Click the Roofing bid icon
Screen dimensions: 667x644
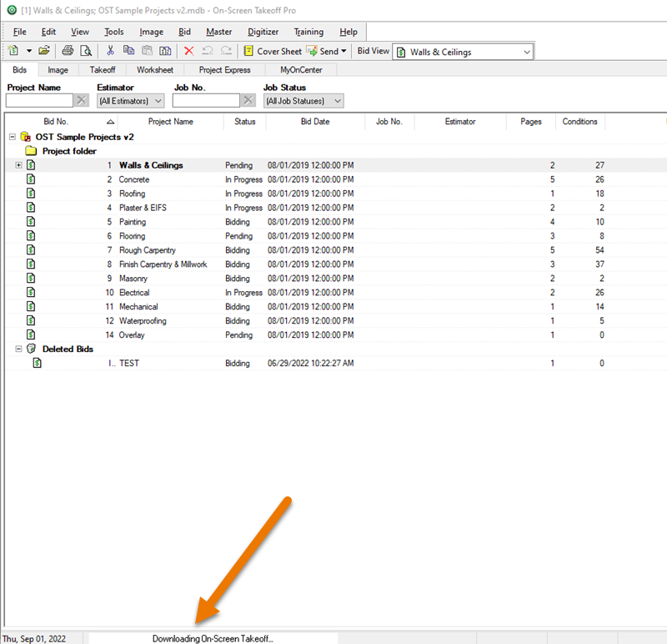pos(31,193)
